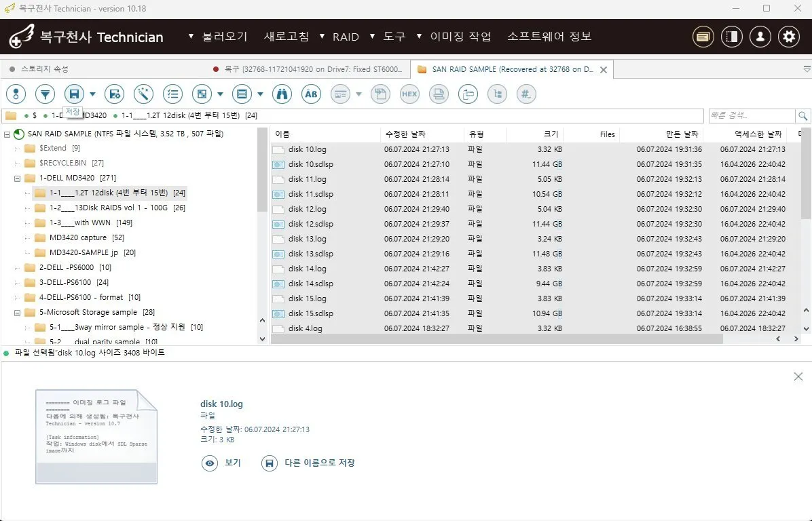Open the RAID menu
The image size is (812, 521).
pos(346,37)
